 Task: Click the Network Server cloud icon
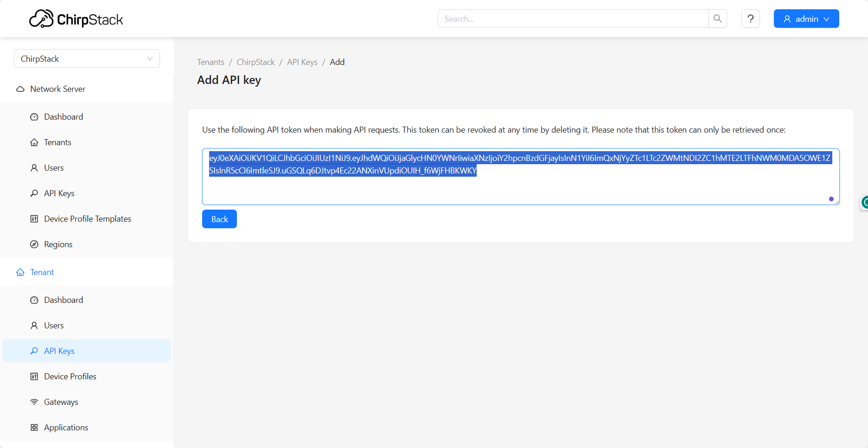pyautogui.click(x=20, y=89)
